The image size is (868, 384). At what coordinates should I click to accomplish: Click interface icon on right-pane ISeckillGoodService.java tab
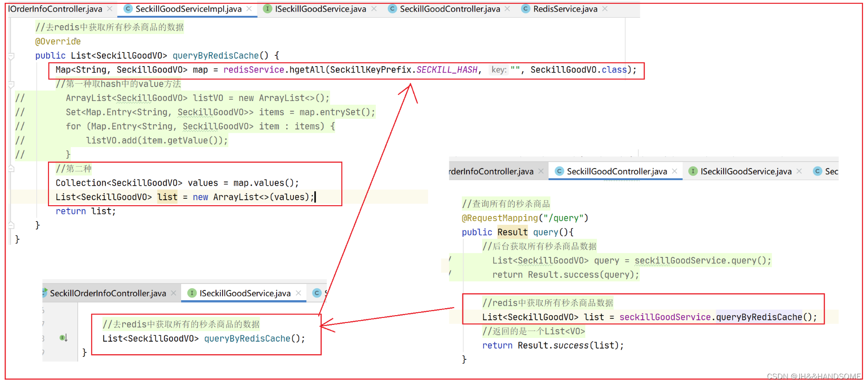693,171
